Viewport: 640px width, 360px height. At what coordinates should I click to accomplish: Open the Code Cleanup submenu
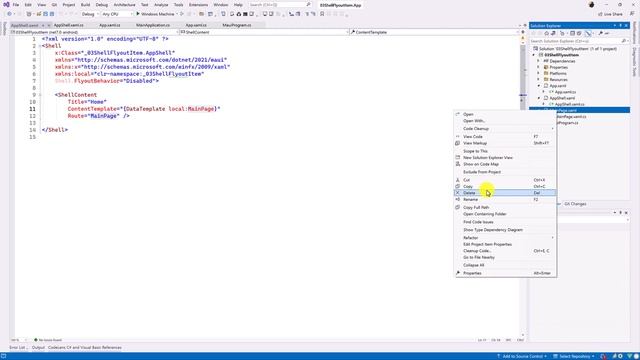(x=505, y=129)
